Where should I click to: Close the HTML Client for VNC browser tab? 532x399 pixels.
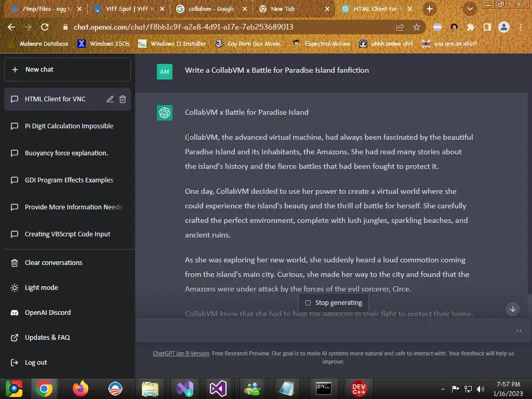pyautogui.click(x=410, y=9)
